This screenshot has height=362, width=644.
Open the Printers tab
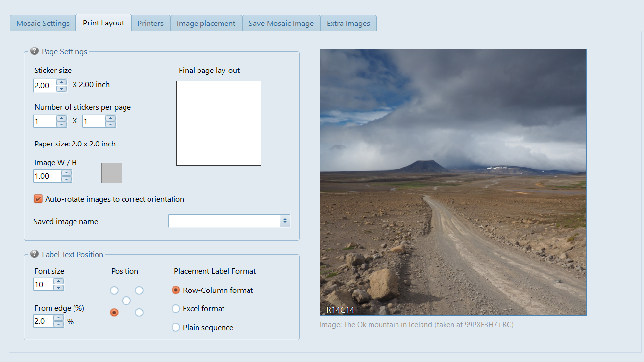click(150, 23)
